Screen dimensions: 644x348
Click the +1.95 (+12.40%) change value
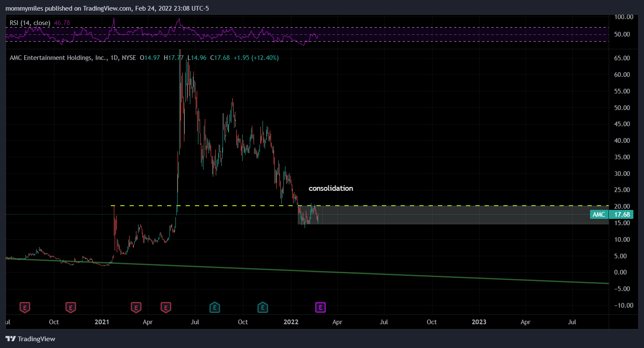[256, 58]
